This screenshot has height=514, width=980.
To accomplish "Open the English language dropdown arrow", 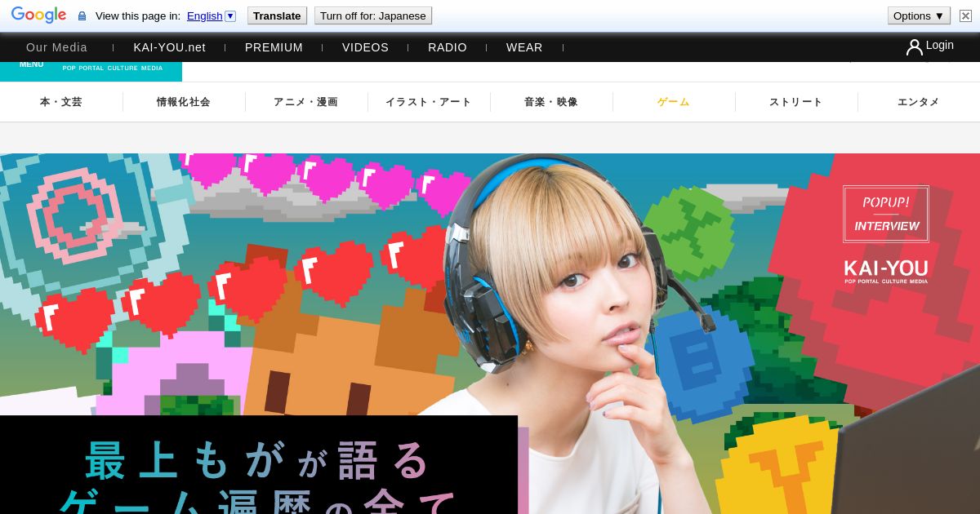I will click(230, 16).
